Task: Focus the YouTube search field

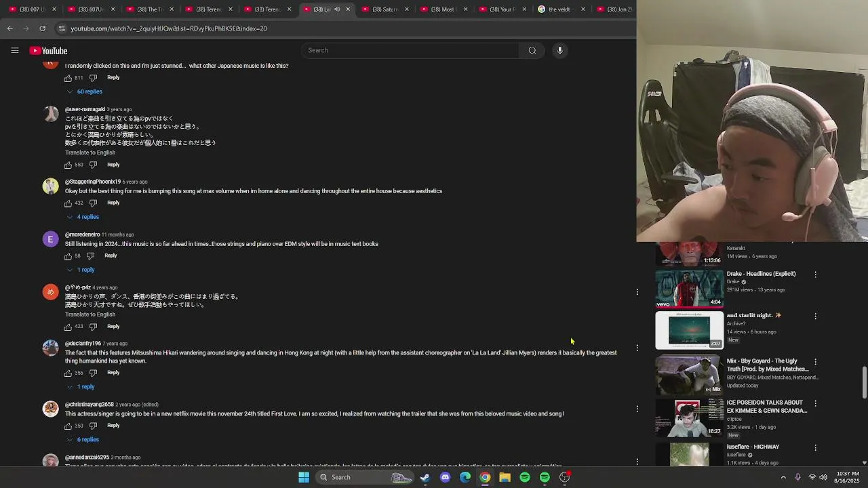Action: click(410, 50)
